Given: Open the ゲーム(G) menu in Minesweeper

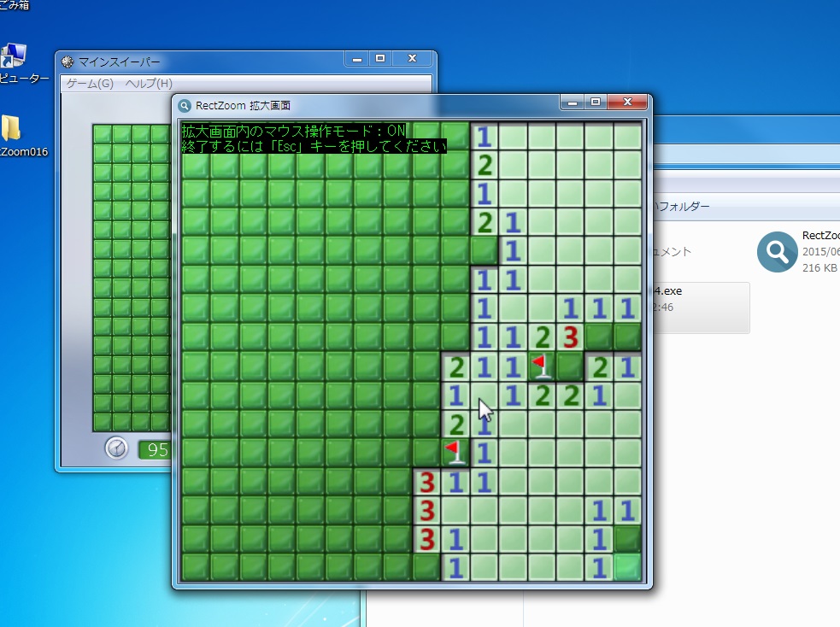Looking at the screenshot, I should (x=90, y=84).
